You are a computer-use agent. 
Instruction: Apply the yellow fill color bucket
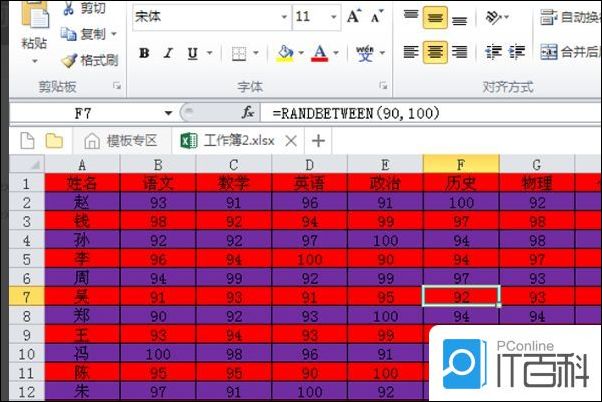pyautogui.click(x=285, y=53)
